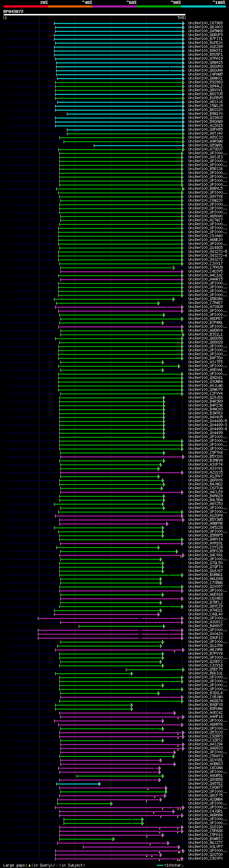
Task: Open hit UniRef100_Q6GUH3
Action: pos(205,67)
